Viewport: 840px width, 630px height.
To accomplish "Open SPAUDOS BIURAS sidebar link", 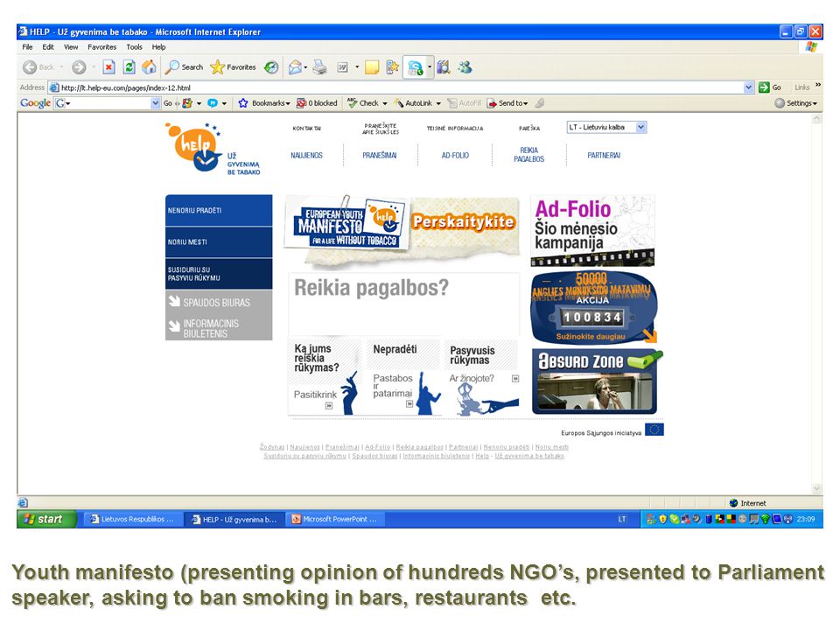I will coord(216,303).
